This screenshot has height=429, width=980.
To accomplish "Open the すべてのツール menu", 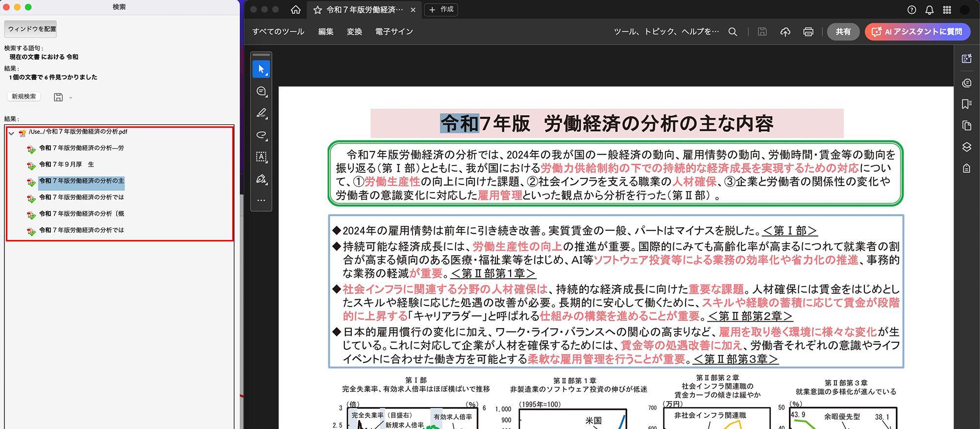I will tap(278, 32).
